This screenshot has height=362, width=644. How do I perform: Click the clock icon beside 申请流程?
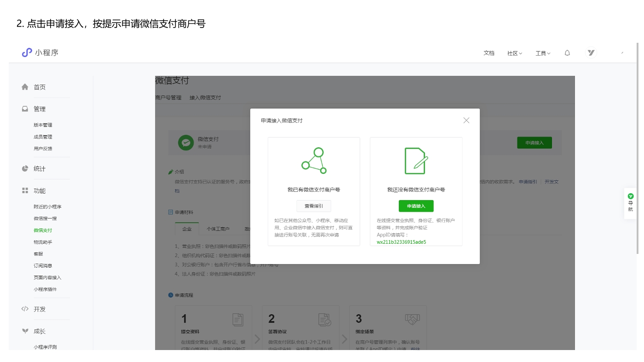[171, 295]
